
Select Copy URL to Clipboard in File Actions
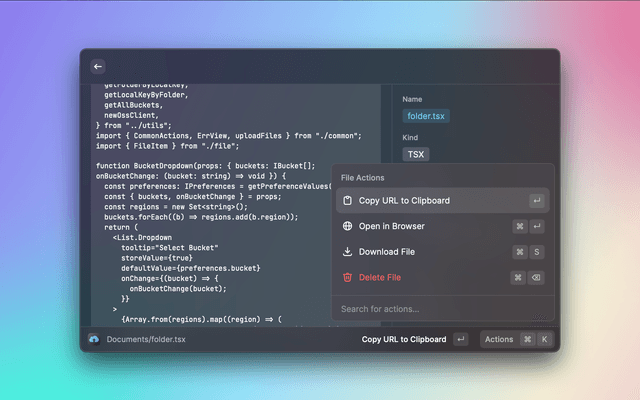(x=404, y=201)
